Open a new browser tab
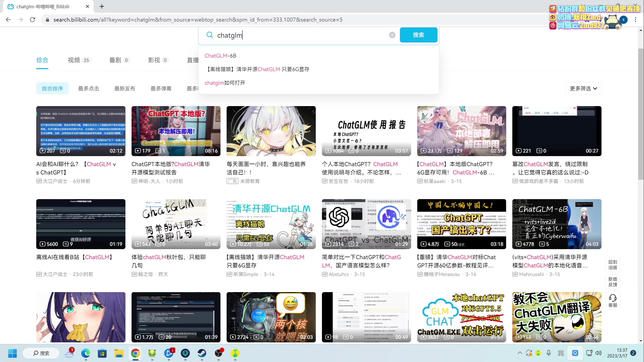This screenshot has height=362, width=644. [102, 7]
